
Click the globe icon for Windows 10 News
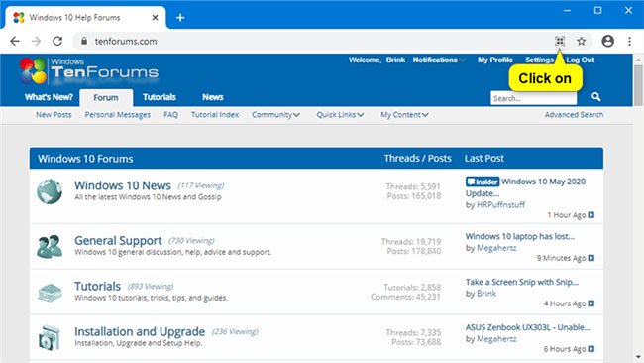pos(50,191)
